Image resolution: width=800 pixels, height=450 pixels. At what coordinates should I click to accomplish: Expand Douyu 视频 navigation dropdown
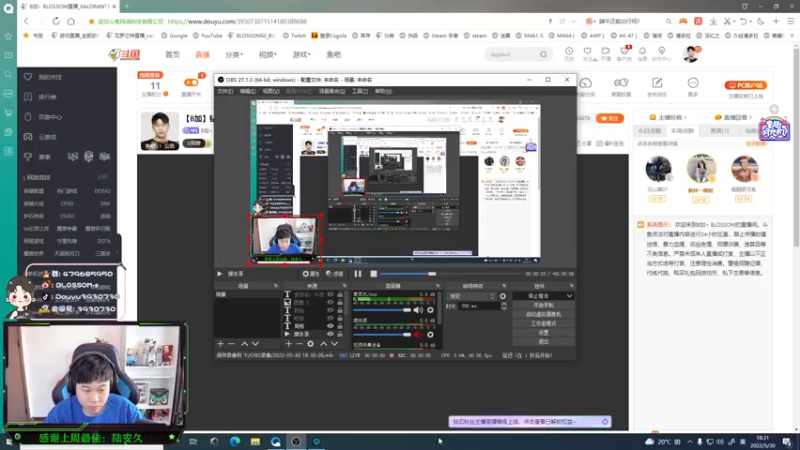pos(267,55)
